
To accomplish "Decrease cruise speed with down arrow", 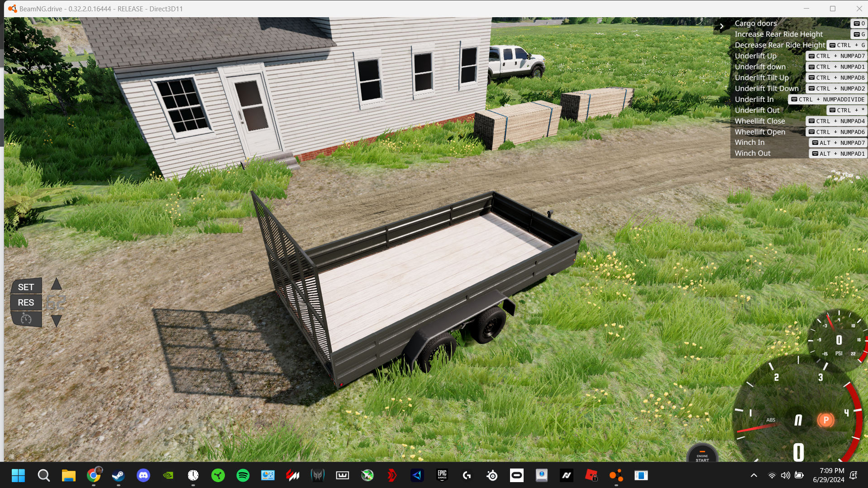I will [56, 321].
